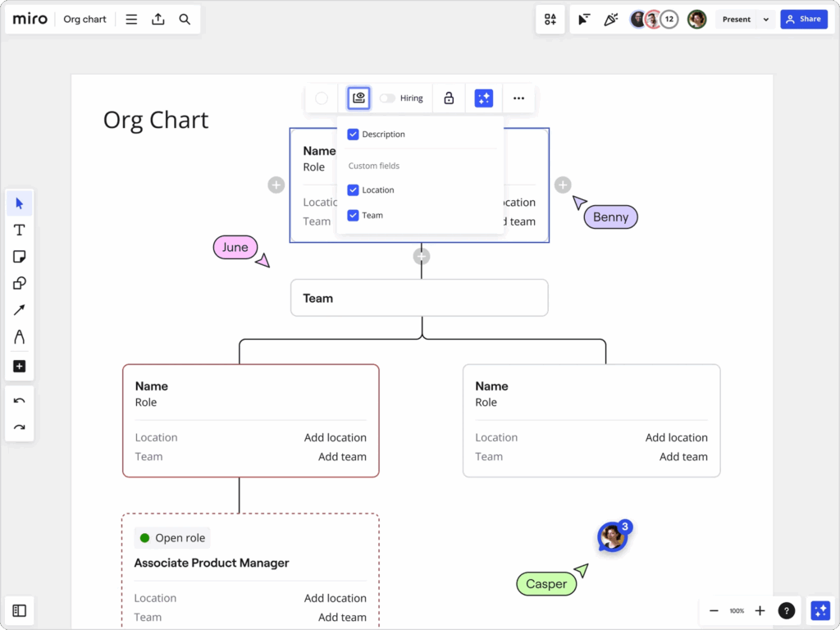Image resolution: width=840 pixels, height=630 pixels.
Task: Click the Open role status tag
Action: [x=172, y=538]
